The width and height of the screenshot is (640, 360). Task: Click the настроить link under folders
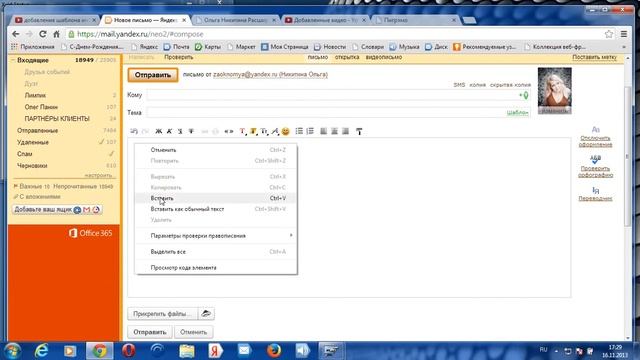(99, 176)
